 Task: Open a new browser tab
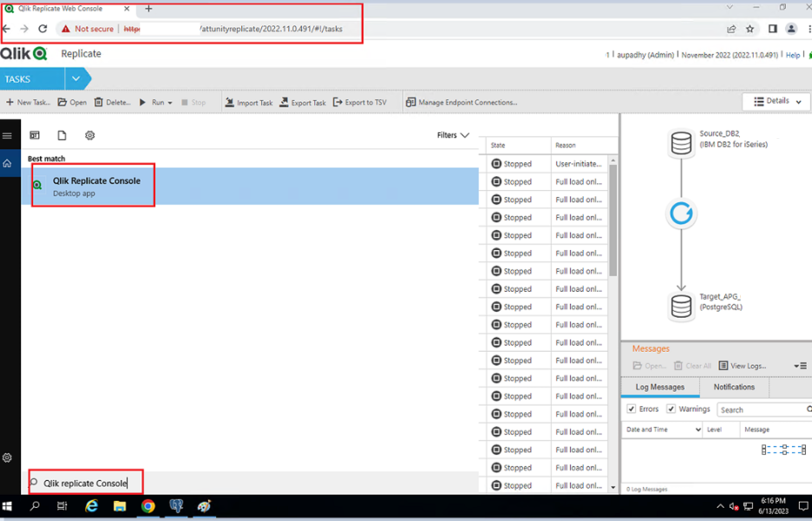(148, 9)
